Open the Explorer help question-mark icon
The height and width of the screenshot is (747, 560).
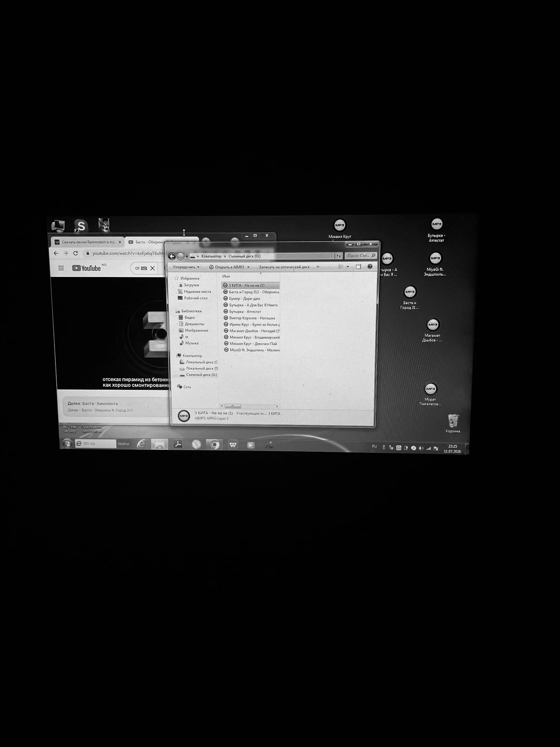370,267
